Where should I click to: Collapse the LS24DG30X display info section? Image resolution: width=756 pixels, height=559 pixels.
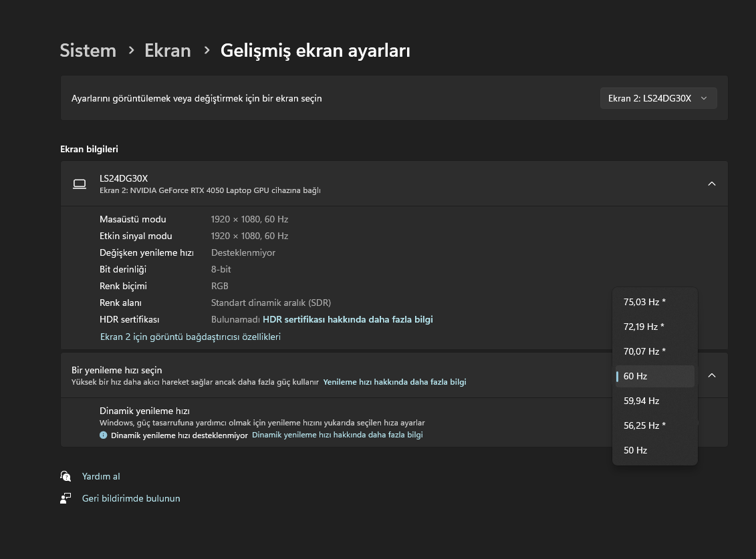point(712,184)
